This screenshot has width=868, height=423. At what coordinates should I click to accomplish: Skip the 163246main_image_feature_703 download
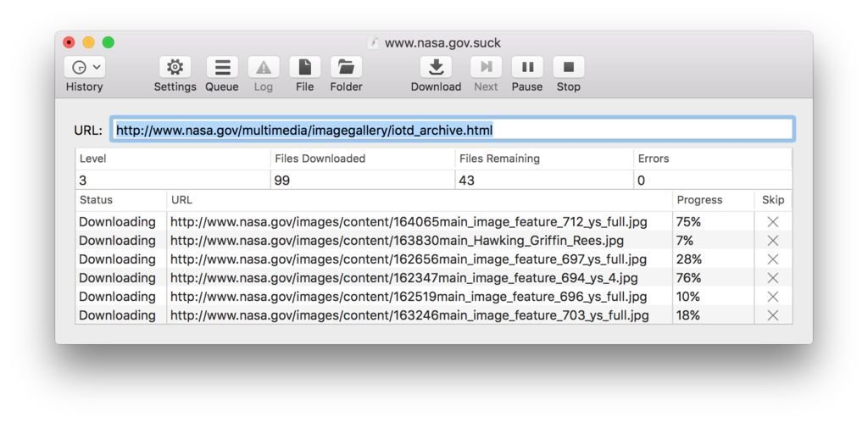(x=773, y=315)
